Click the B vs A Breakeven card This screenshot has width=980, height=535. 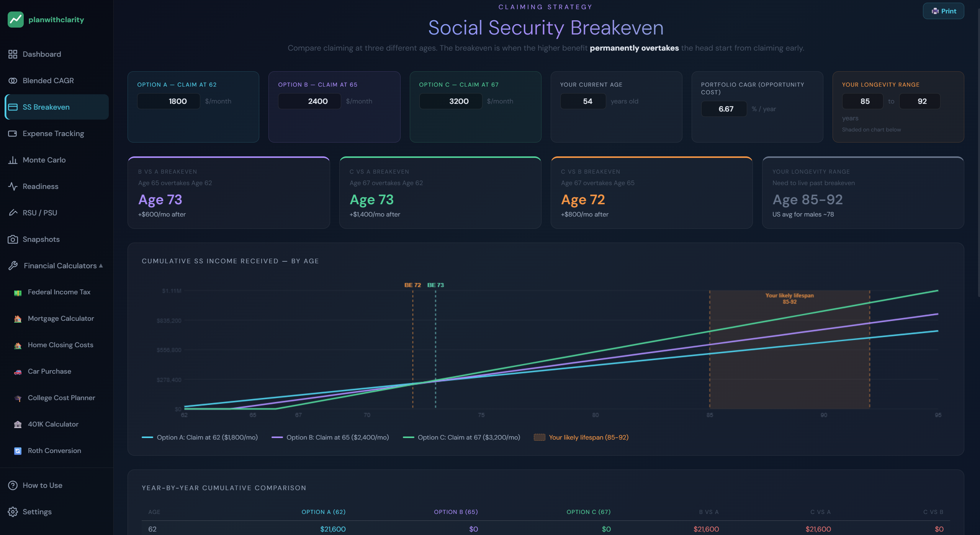[x=229, y=193]
